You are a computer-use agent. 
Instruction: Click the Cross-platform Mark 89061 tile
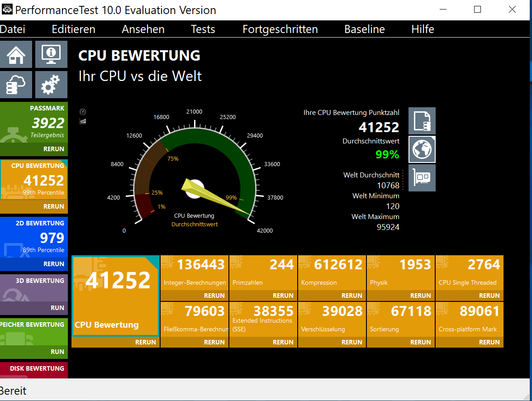pyautogui.click(x=470, y=320)
